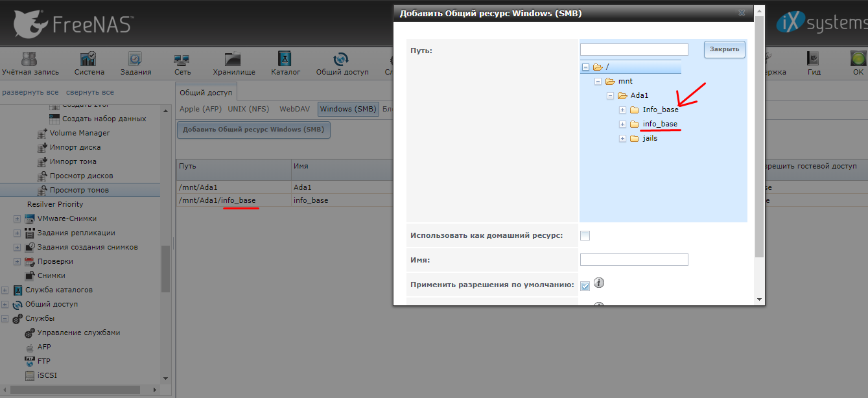Close the Add SMB share dialog

[x=742, y=12]
